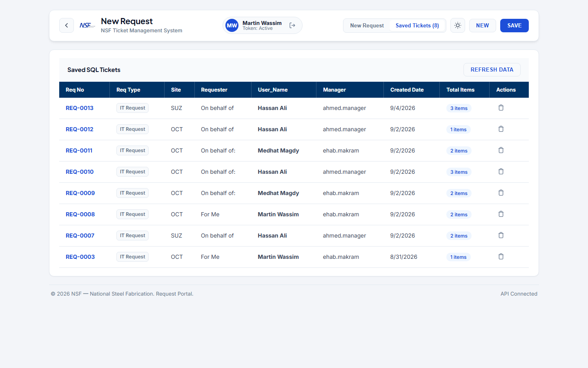Click the NEW button
Screen dimensions: 588x368
tap(482, 25)
